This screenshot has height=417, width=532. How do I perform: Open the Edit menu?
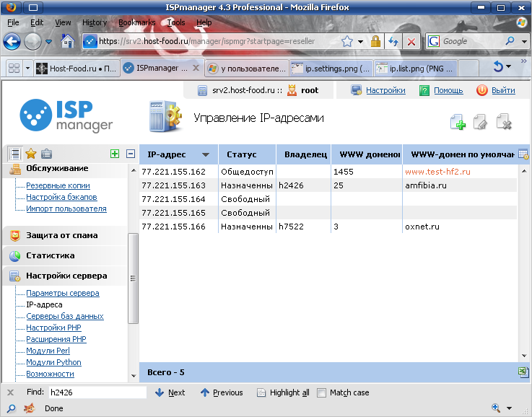click(x=37, y=22)
